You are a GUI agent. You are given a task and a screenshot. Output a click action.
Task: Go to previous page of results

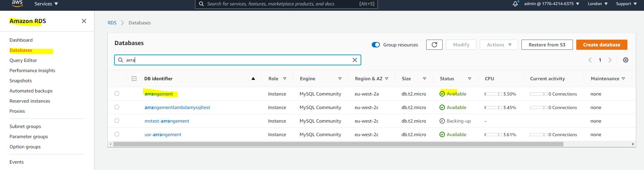pyautogui.click(x=590, y=60)
